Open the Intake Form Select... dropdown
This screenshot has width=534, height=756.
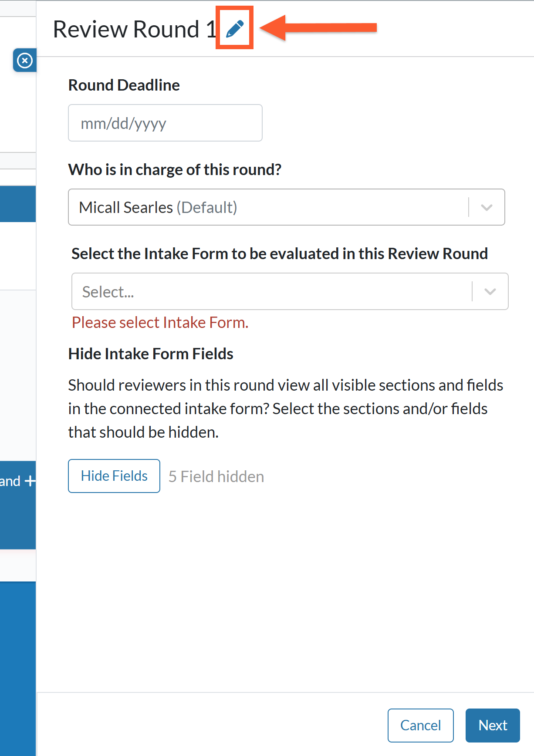(x=290, y=291)
